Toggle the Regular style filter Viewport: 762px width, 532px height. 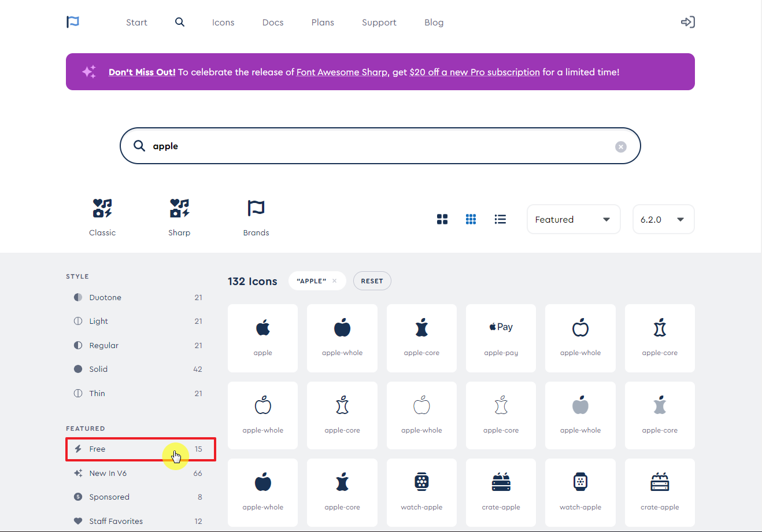[138, 345]
